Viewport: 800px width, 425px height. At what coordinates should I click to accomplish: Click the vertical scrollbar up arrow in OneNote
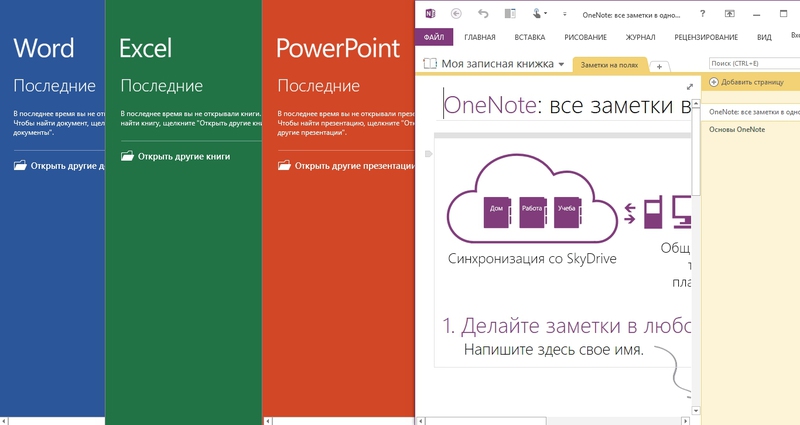coord(696,104)
